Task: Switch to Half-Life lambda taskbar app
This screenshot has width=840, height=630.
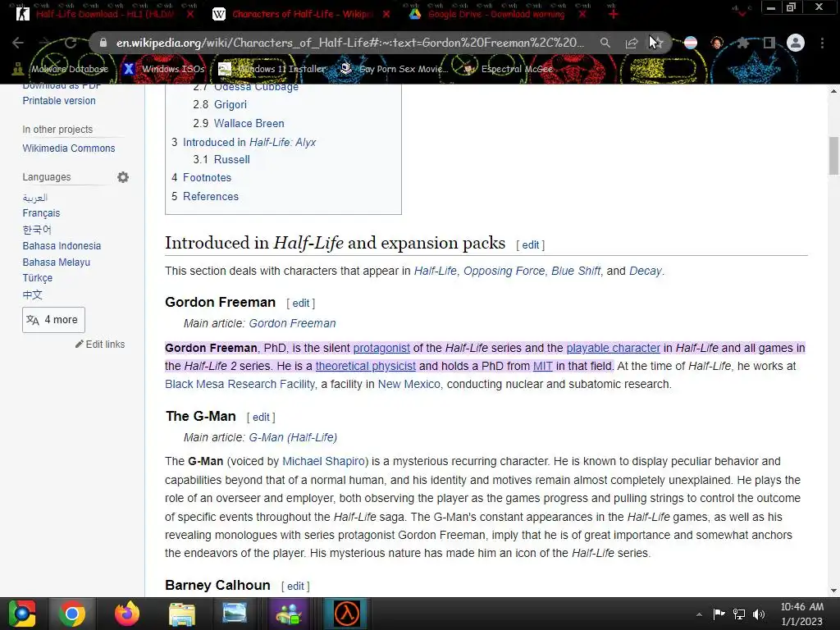Action: pos(346,614)
